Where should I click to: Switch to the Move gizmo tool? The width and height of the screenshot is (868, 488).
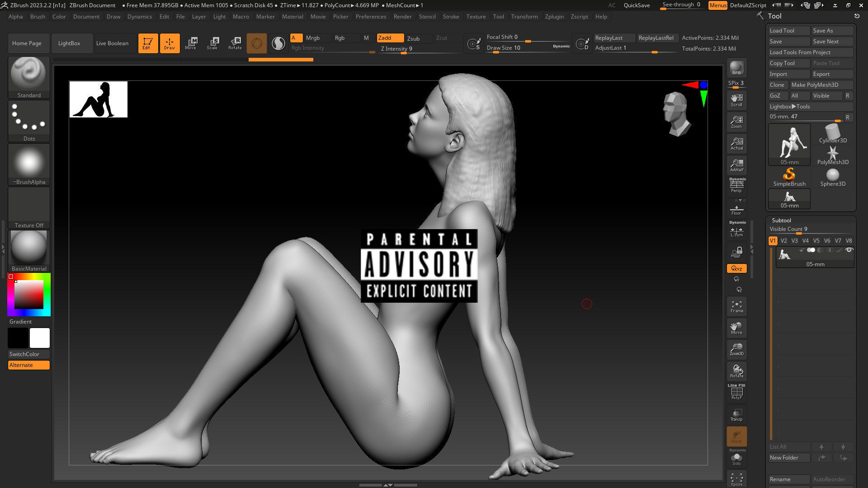click(x=191, y=43)
